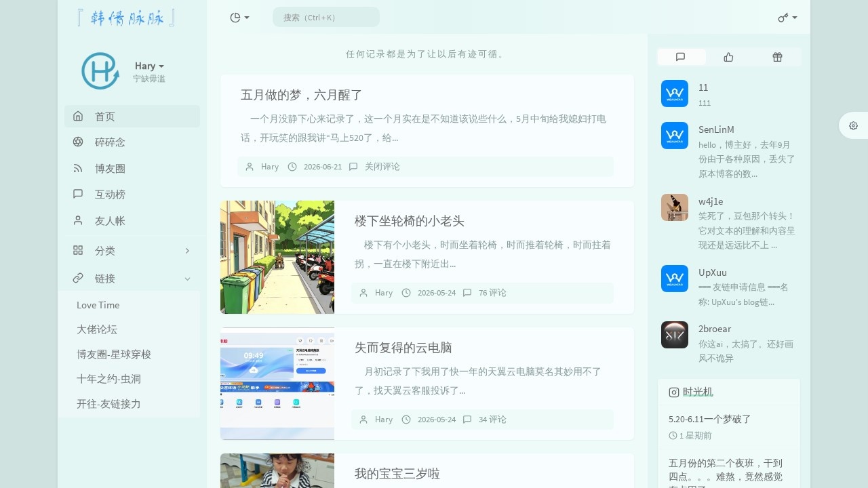Open 碎碎念 page

point(132,142)
